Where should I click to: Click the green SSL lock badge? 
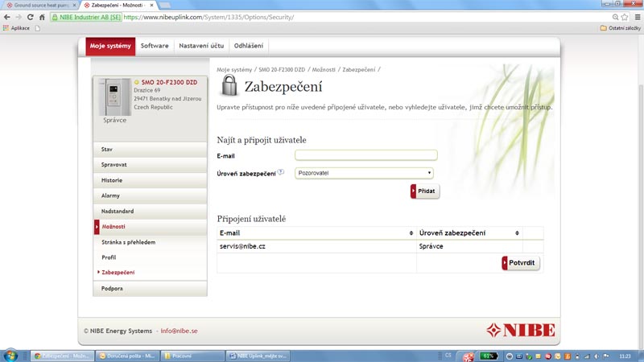point(86,17)
